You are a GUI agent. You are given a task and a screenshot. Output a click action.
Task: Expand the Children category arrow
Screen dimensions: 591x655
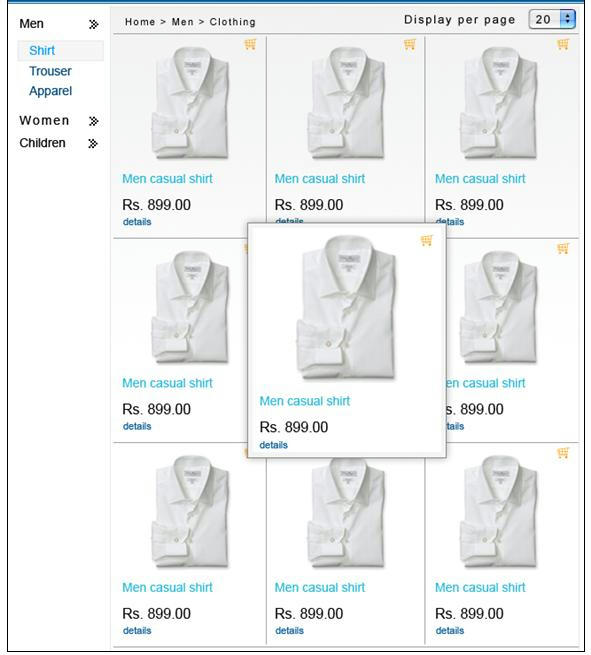point(93,144)
